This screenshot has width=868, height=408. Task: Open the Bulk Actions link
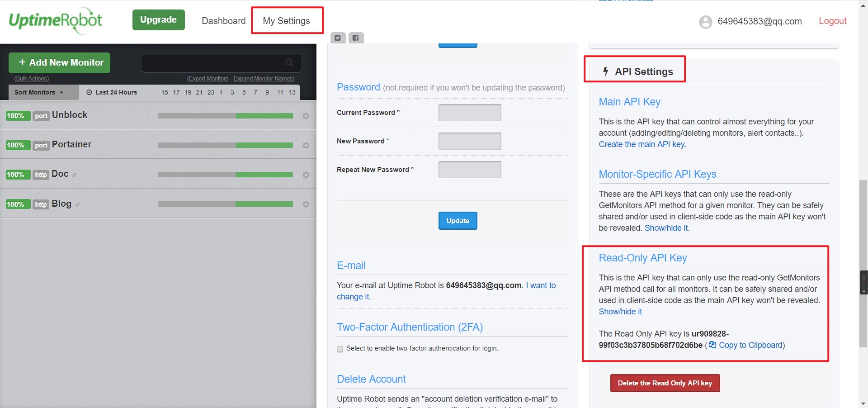coord(32,79)
